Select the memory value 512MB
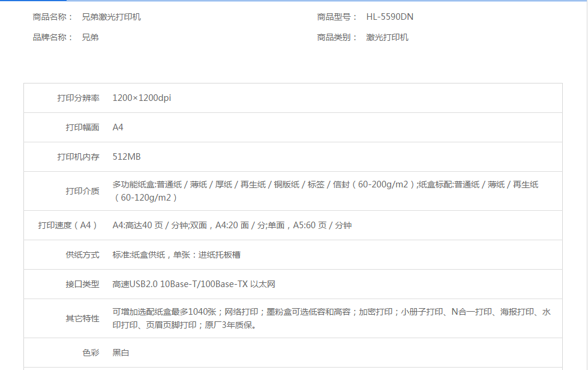588x370 pixels. (x=127, y=157)
